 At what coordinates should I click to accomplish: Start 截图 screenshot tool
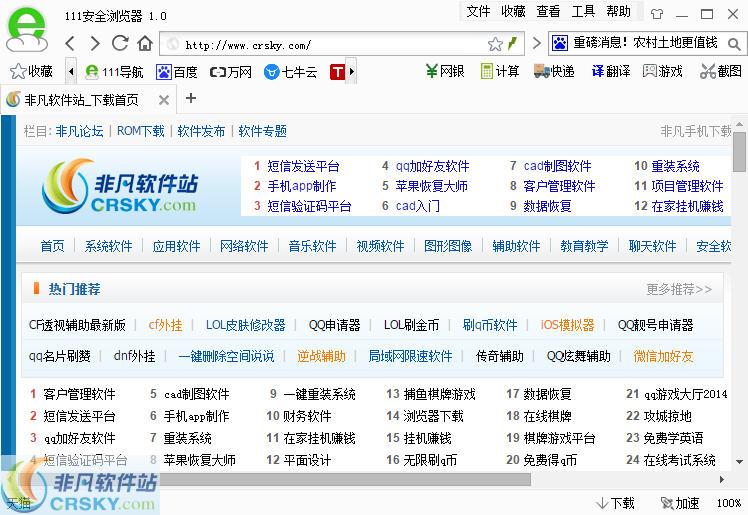click(x=721, y=72)
